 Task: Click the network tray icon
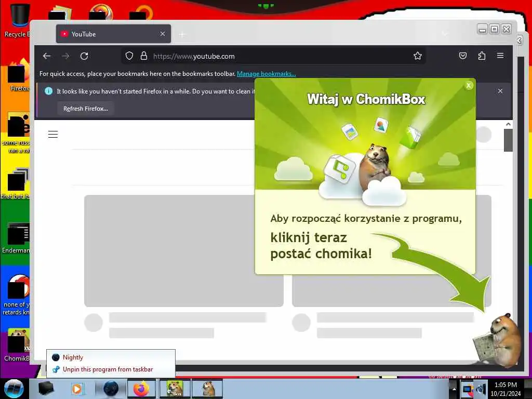click(468, 389)
